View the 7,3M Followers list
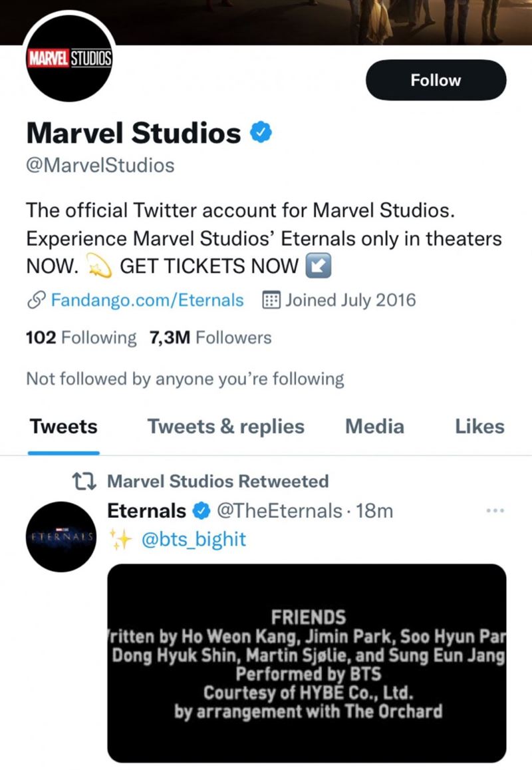The width and height of the screenshot is (532, 770). pyautogui.click(x=211, y=338)
